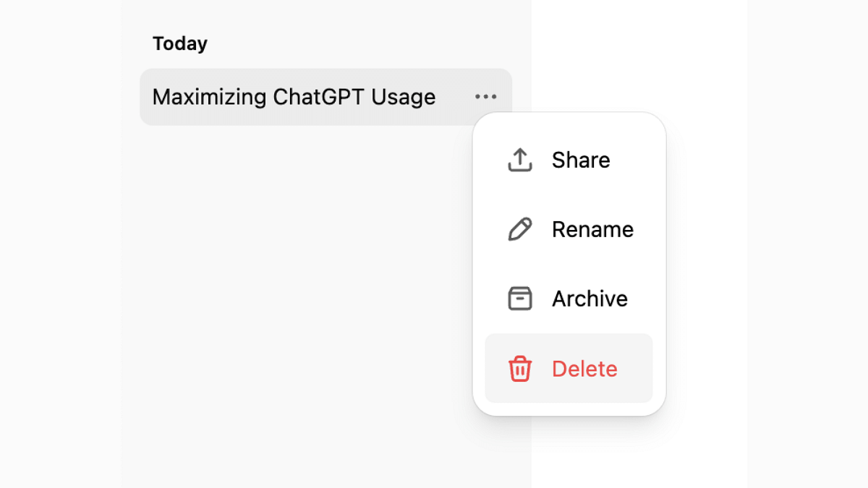Click the Today section heading
Viewport: 868px width, 488px height.
(x=180, y=43)
